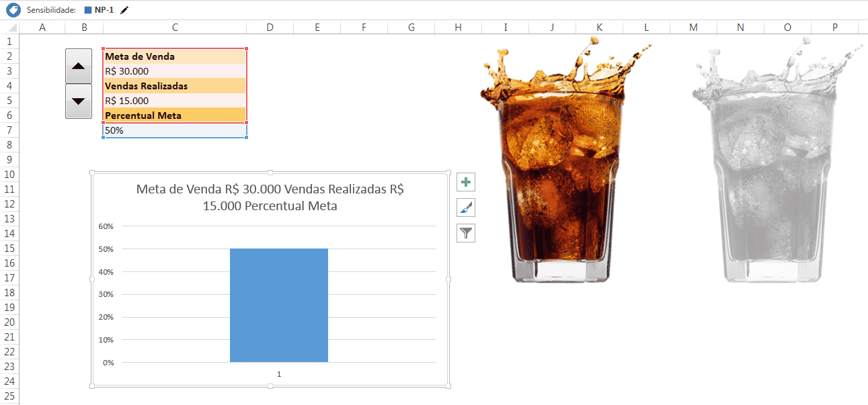Select column E header

pos(317,27)
